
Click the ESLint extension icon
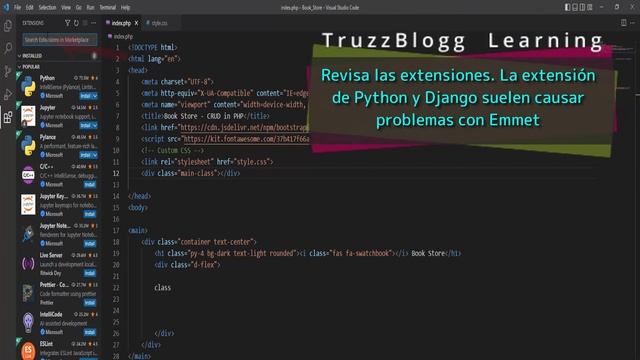pyautogui.click(x=28, y=351)
